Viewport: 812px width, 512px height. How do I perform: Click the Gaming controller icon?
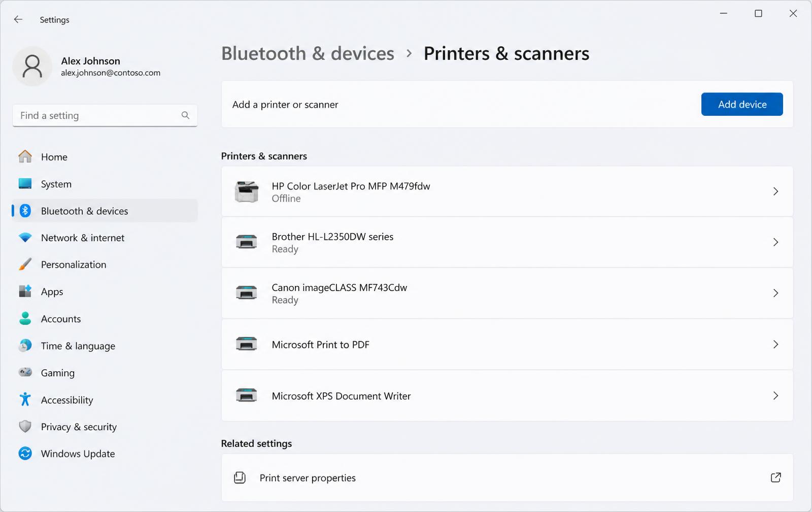[x=25, y=372]
